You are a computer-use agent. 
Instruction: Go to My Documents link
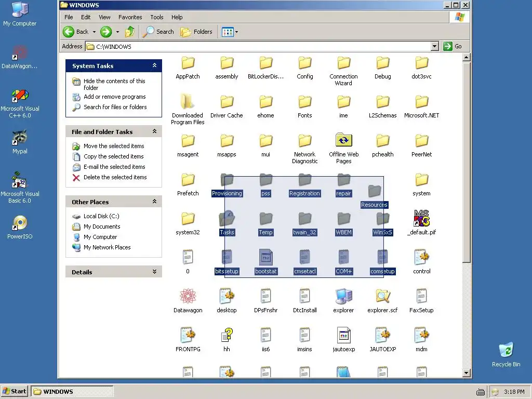pos(102,227)
